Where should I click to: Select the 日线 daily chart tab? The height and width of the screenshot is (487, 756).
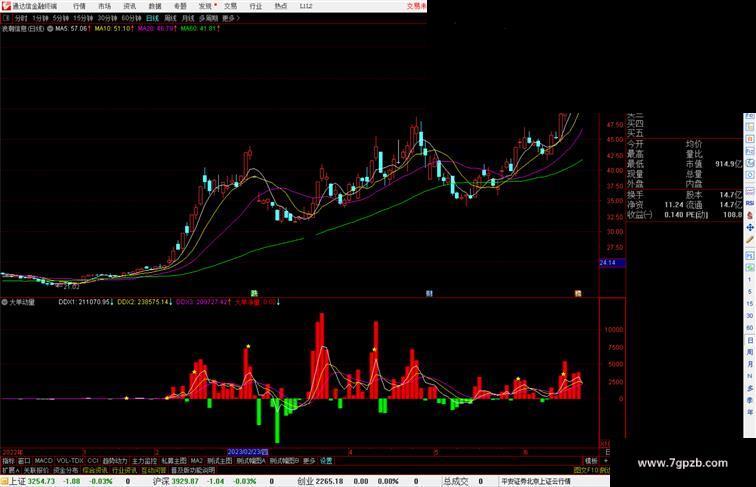click(x=152, y=18)
